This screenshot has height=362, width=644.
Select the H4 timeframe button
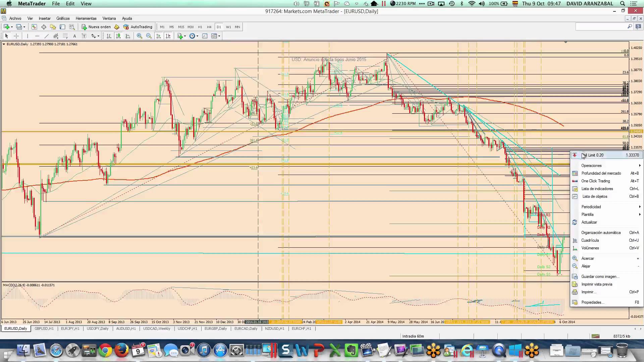pos(209,27)
